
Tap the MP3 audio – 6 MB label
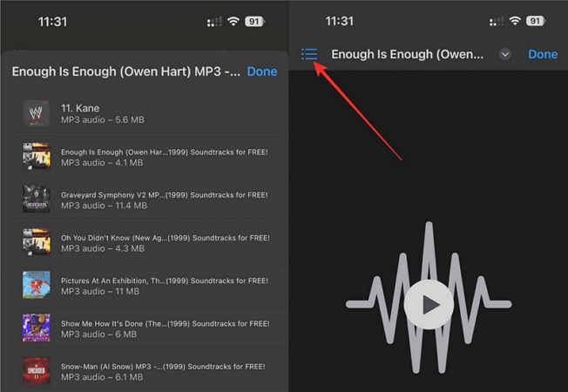click(99, 335)
